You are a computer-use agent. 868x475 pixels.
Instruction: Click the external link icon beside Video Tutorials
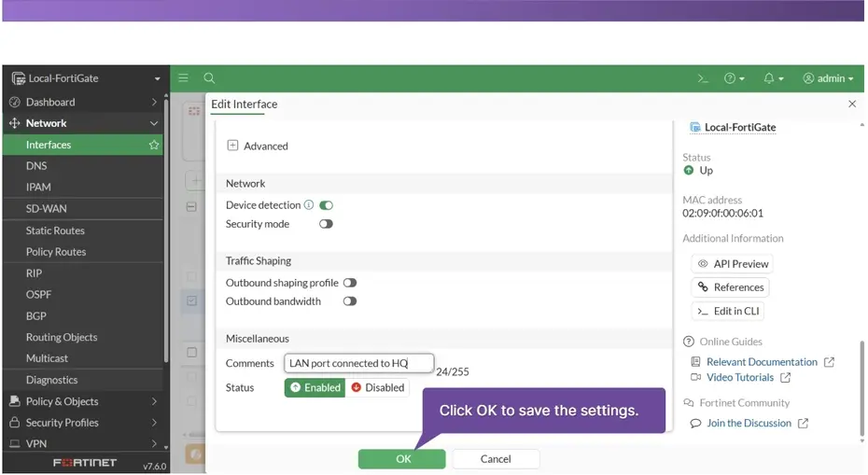coord(785,378)
